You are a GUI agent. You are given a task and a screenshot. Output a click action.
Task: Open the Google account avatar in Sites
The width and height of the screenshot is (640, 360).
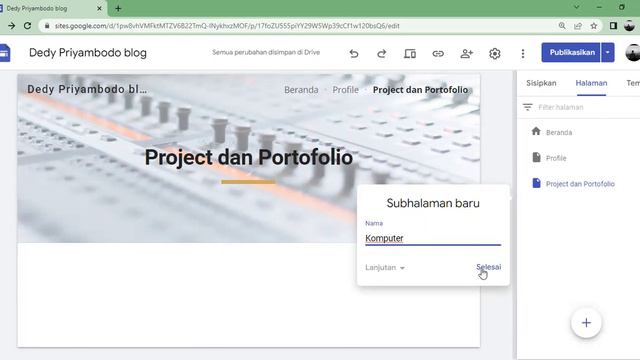(x=633, y=53)
